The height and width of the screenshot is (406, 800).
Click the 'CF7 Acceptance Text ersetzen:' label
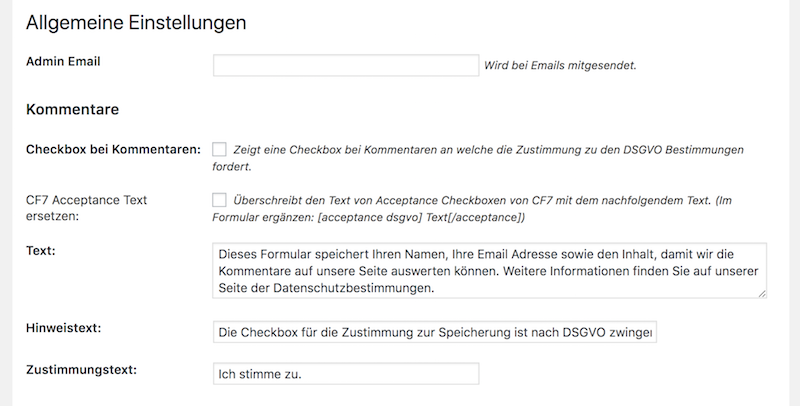(x=86, y=208)
